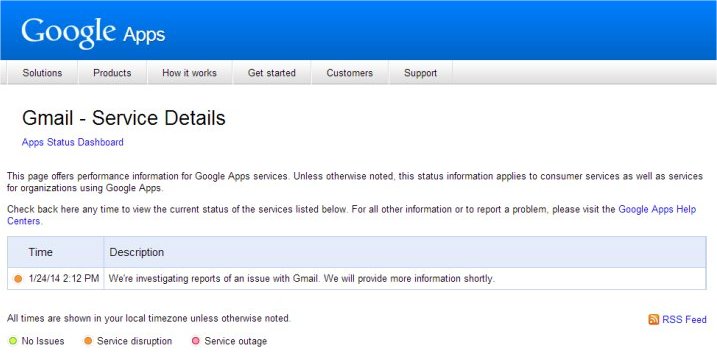Select the 1/24/14 2:12 PM timestamp

click(64, 278)
